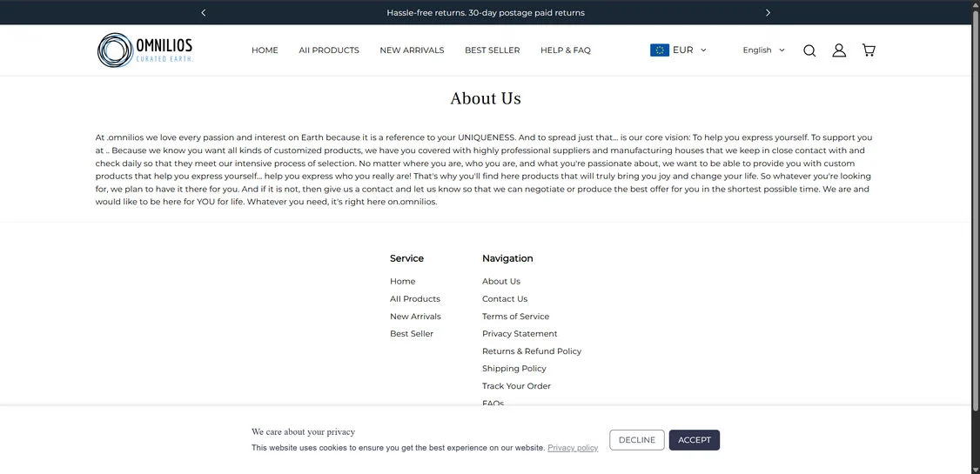Open the search magnifier icon
Image resolution: width=980 pixels, height=474 pixels.
(809, 50)
